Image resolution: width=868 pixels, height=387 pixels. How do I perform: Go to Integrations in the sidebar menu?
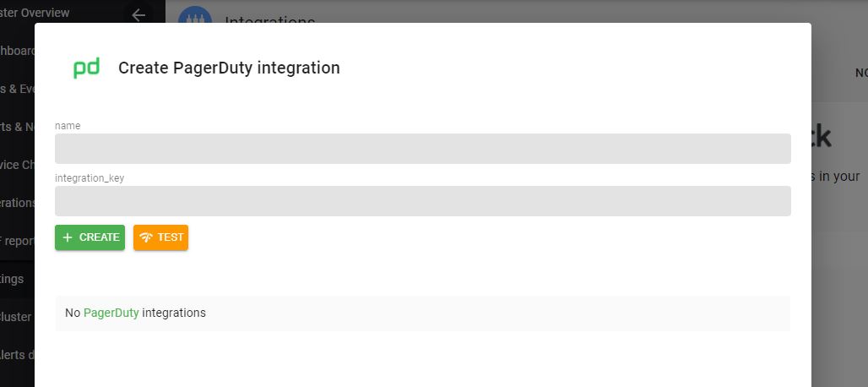(x=17, y=203)
